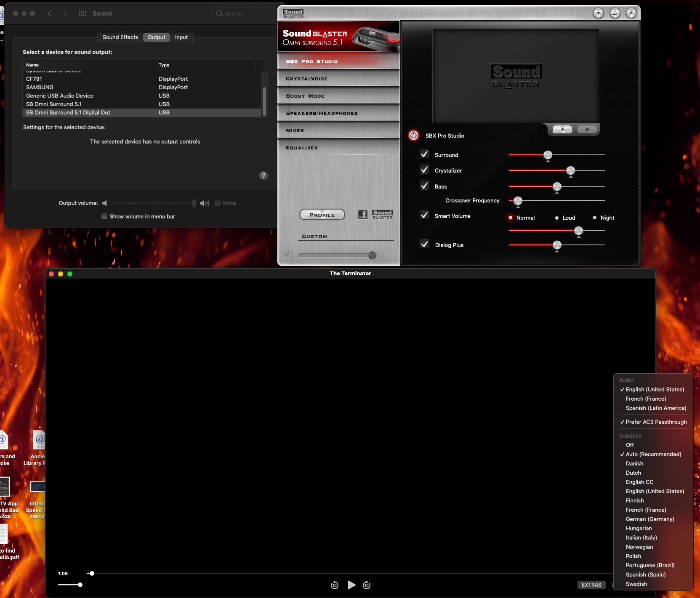700x598 pixels.
Task: Open the Mixer section
Action: pyautogui.click(x=338, y=130)
